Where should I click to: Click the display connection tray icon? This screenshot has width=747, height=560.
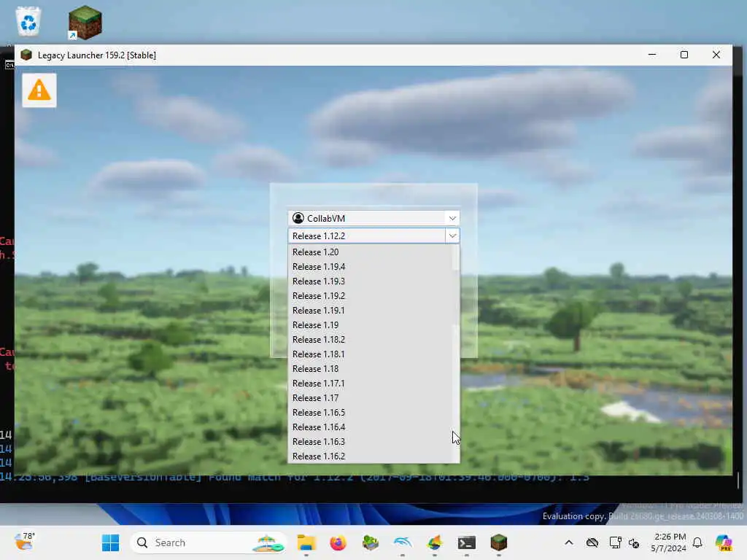pyautogui.click(x=615, y=542)
